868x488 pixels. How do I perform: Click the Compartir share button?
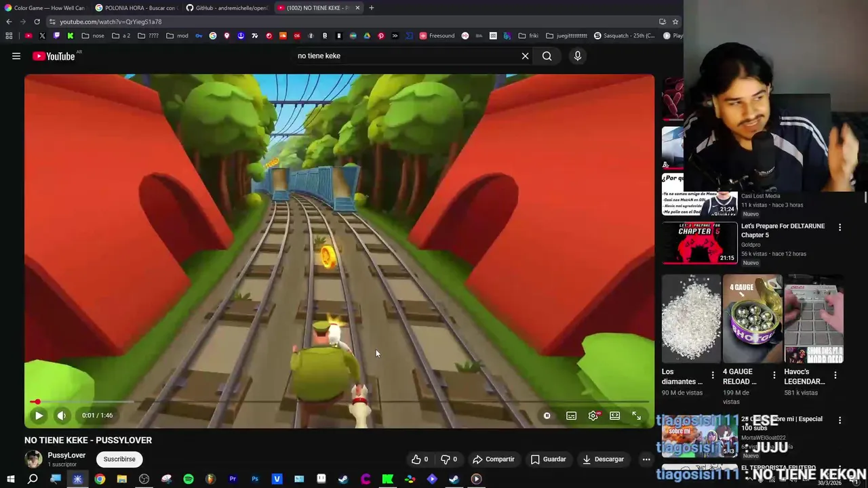point(494,459)
